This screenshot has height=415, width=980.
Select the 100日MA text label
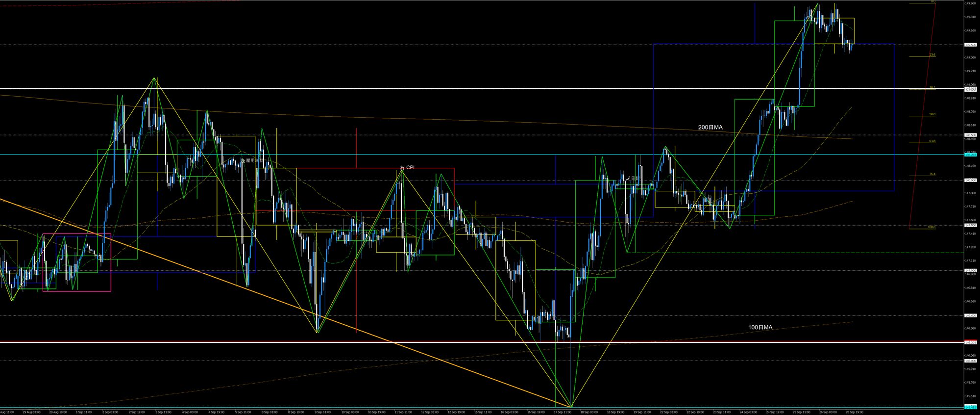[x=760, y=327]
